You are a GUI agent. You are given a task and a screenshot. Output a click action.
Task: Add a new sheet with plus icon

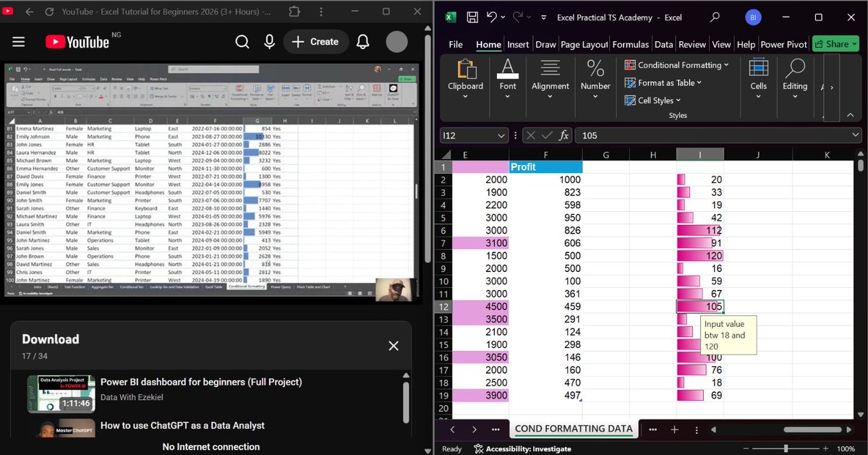[x=674, y=429]
